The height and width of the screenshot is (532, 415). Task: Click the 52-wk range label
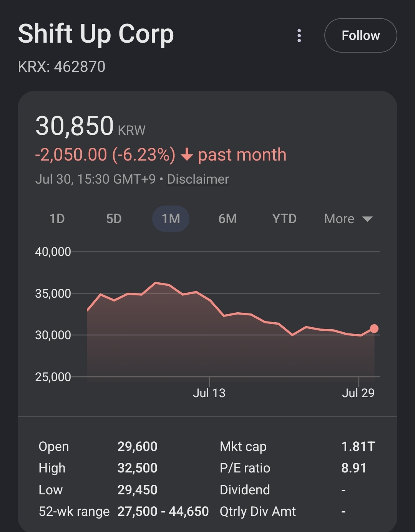coord(74,511)
